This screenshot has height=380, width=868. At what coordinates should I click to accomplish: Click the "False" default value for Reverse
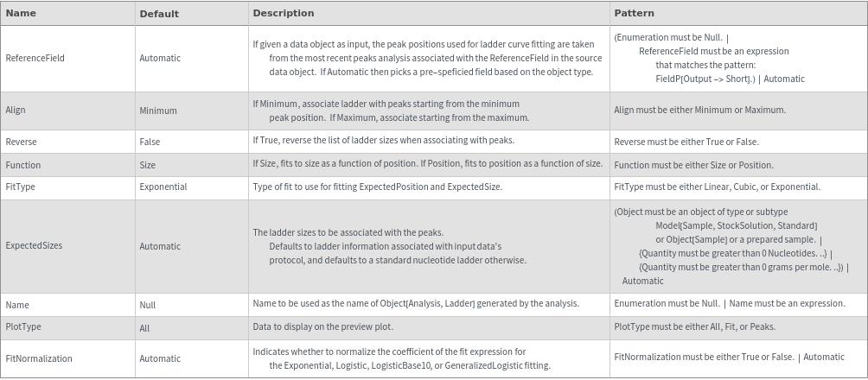tap(150, 142)
